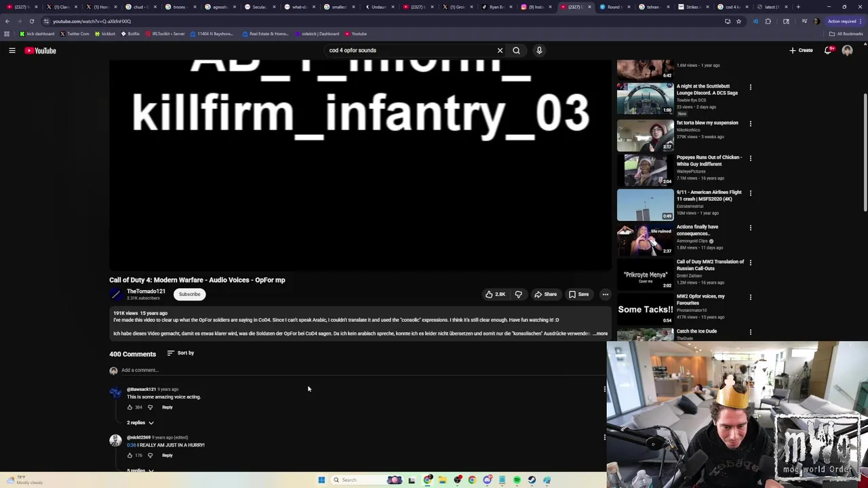
Task: Open TheTornado121 channel name link
Action: point(146,291)
